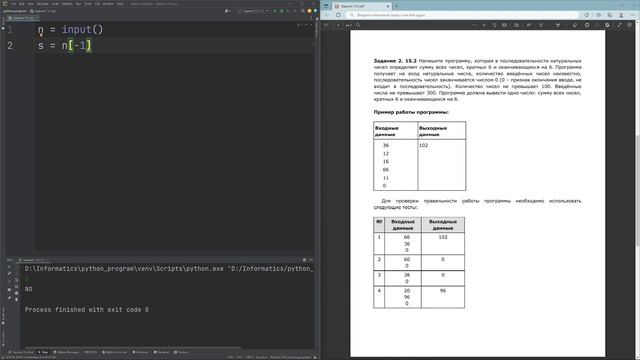
Task: Open the Python Packages tool window tab
Action: tap(66, 352)
